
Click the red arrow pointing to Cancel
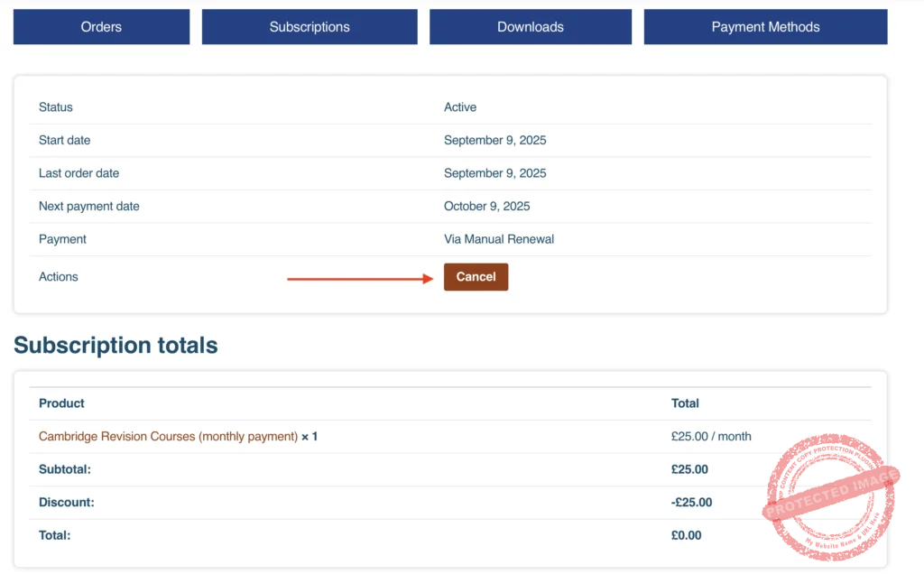360,279
